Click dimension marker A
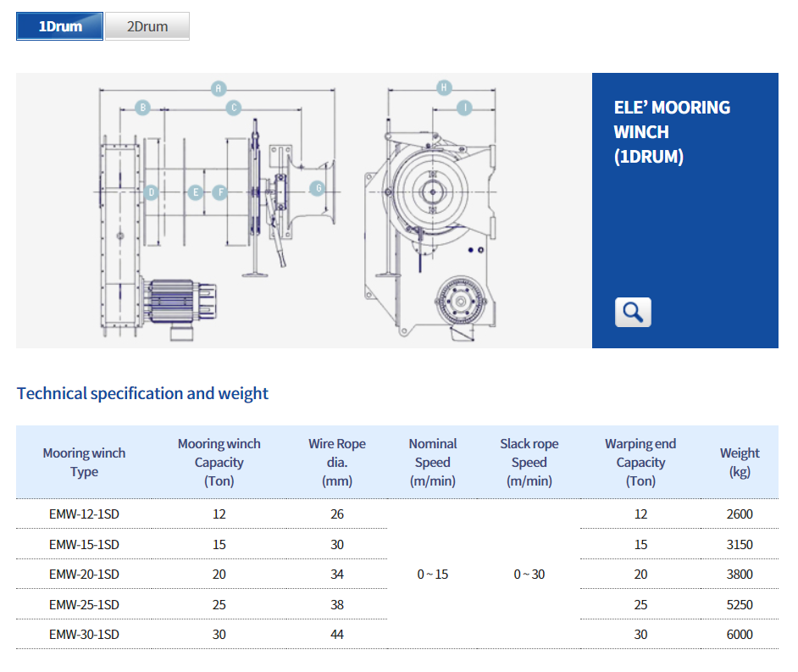This screenshot has width=798, height=672. click(219, 89)
